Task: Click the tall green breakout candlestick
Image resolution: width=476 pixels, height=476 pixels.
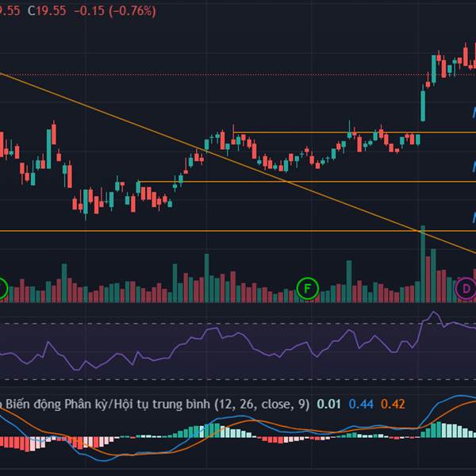Action: (x=423, y=106)
